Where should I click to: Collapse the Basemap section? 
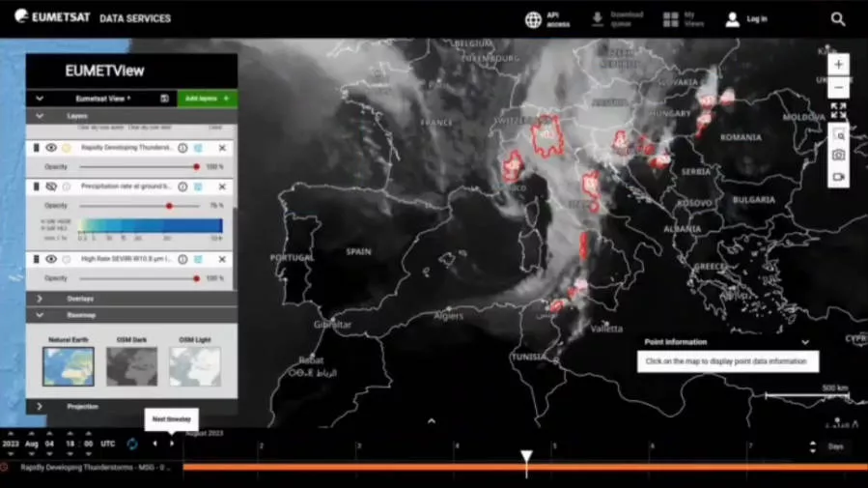click(40, 315)
